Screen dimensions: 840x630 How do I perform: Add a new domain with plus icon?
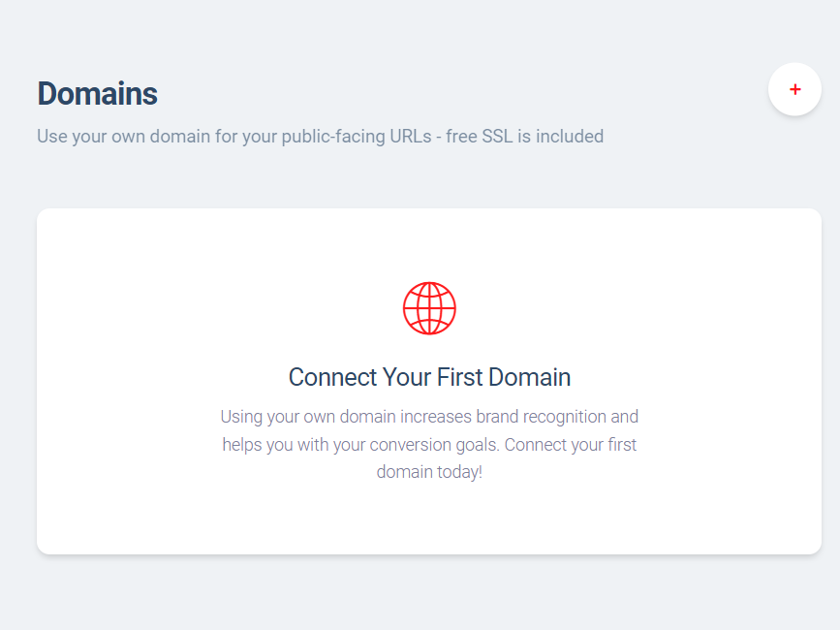(795, 89)
